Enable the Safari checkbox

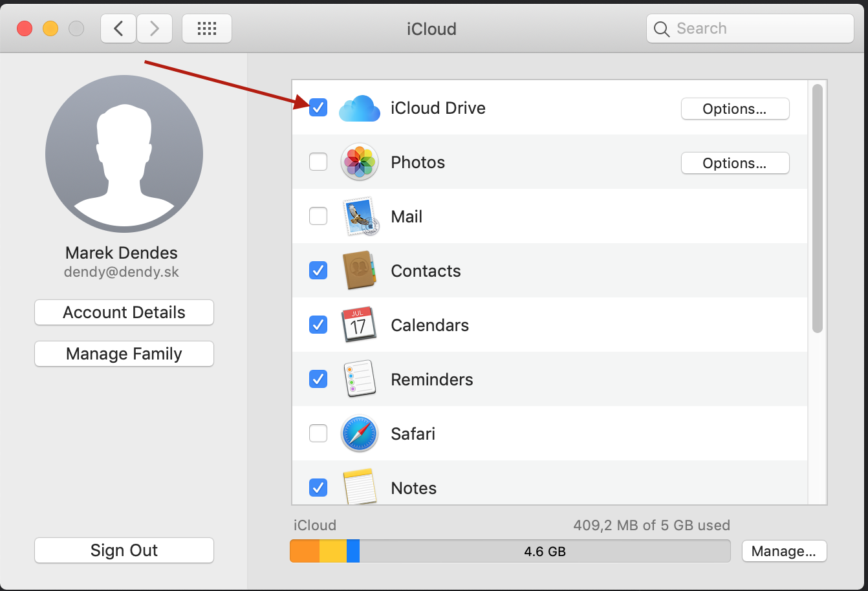coord(318,433)
